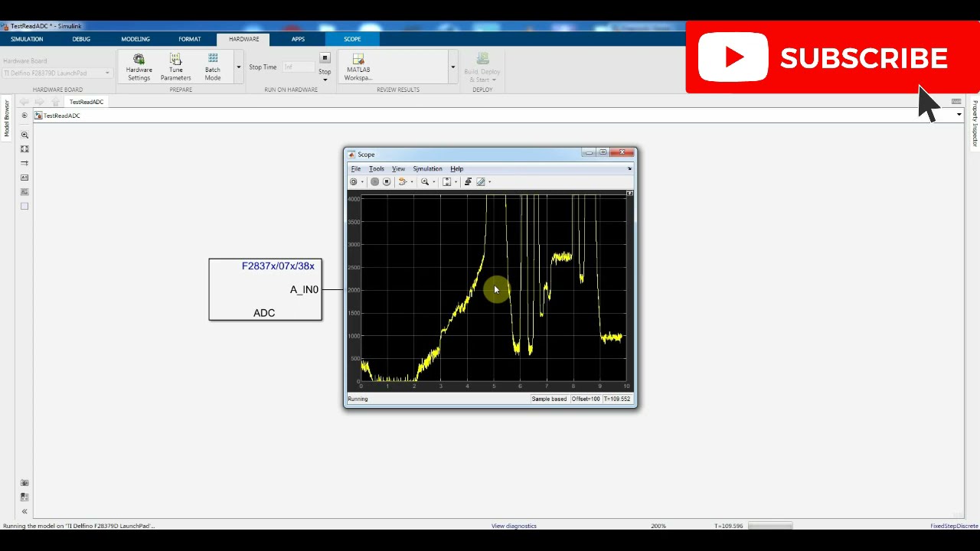
Task: Click the YouTube Subscribe button
Action: pyautogui.click(x=832, y=58)
